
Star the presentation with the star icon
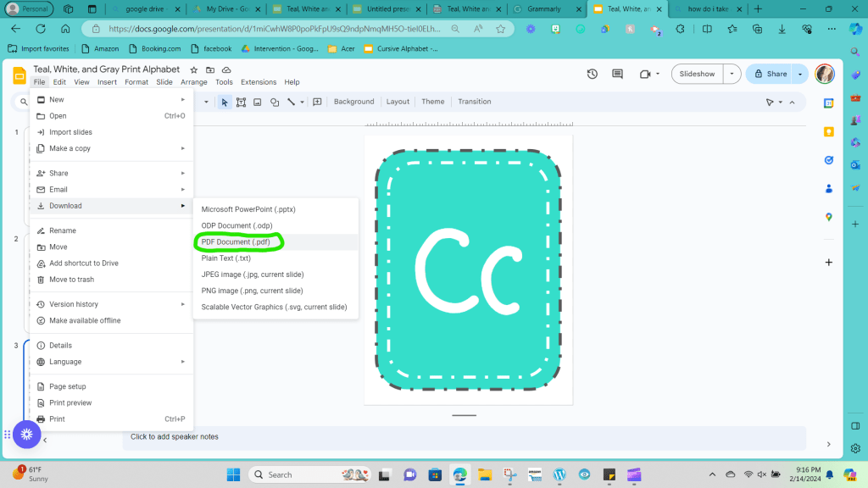pos(194,69)
